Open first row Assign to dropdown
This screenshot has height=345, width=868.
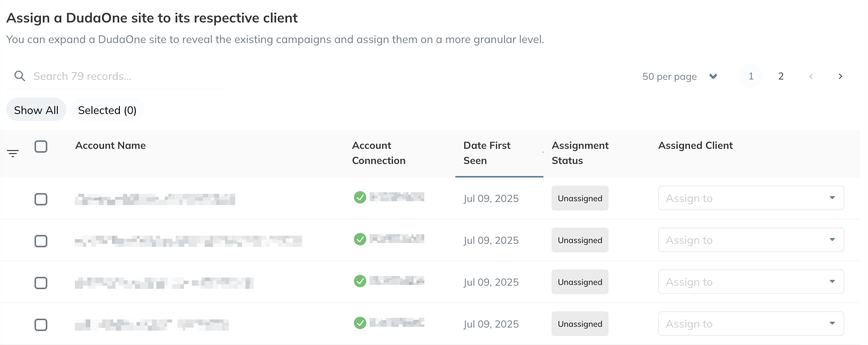(x=751, y=198)
